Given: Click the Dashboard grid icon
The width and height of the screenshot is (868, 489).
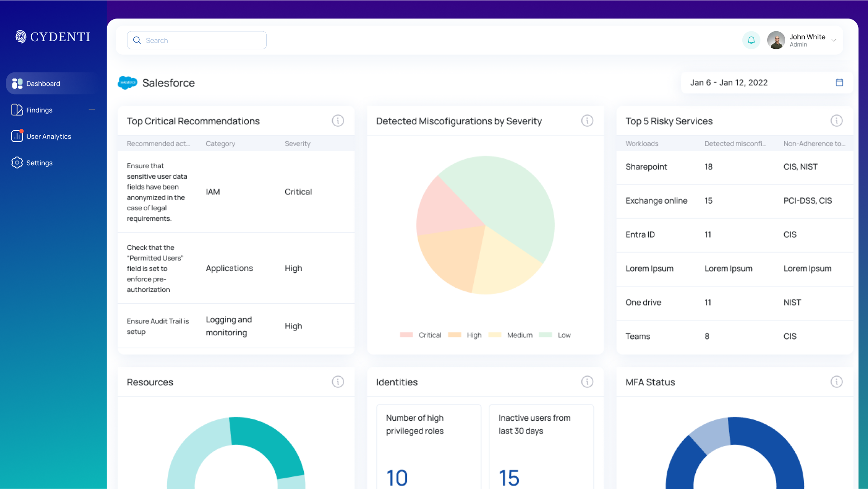Looking at the screenshot, I should [17, 84].
